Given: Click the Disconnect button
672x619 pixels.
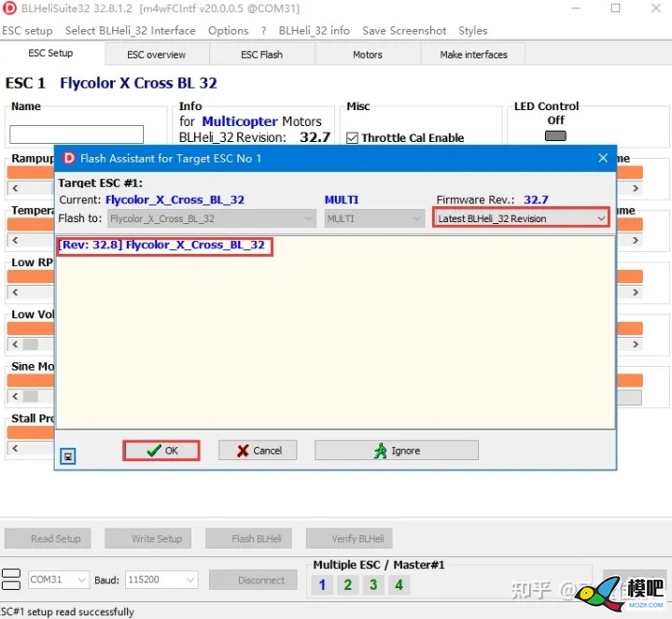Looking at the screenshot, I should click(x=253, y=580).
